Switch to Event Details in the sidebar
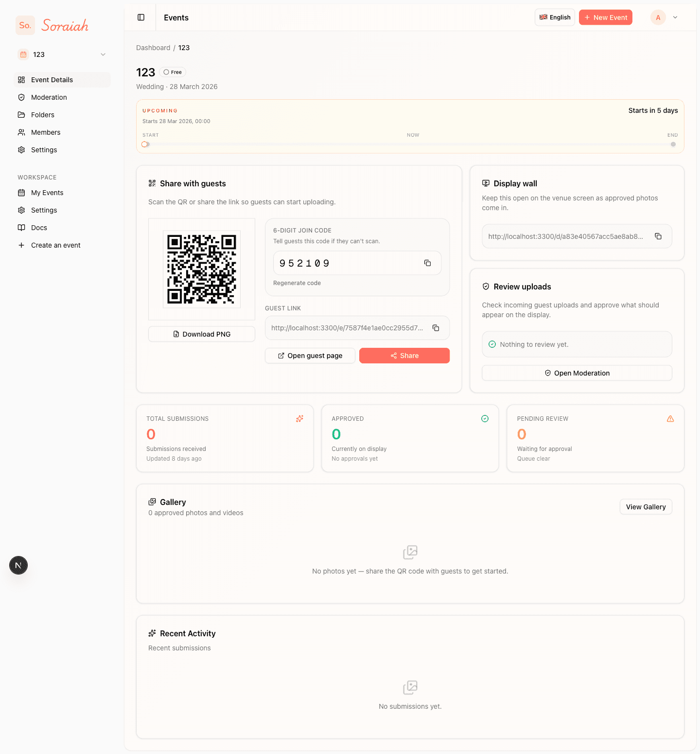700x754 pixels. (51, 79)
